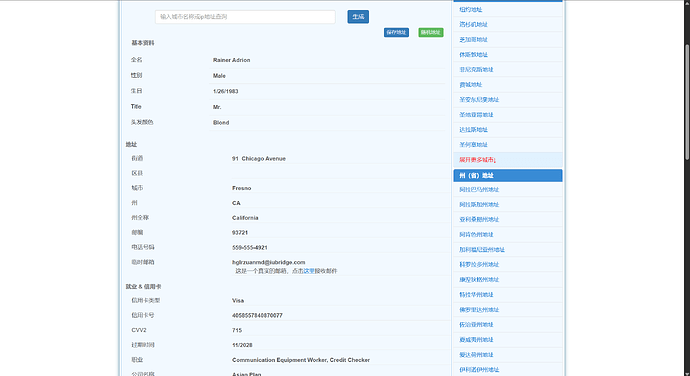Click the 这里 link to receive email

(x=309, y=271)
